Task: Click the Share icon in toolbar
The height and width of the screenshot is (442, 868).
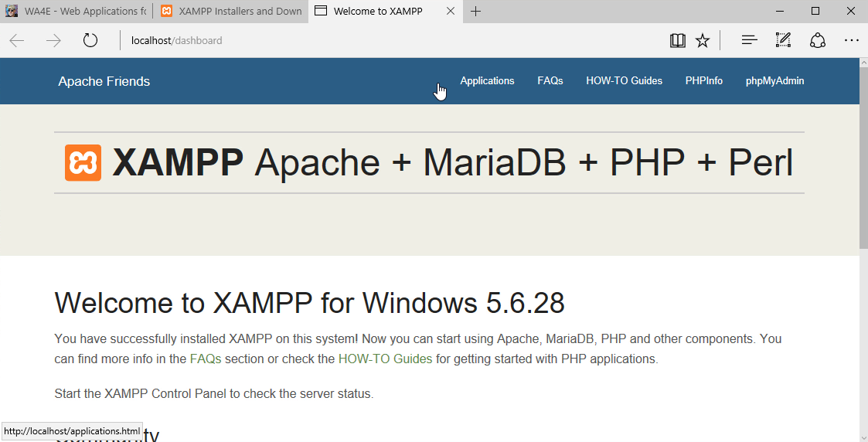Action: pyautogui.click(x=818, y=41)
